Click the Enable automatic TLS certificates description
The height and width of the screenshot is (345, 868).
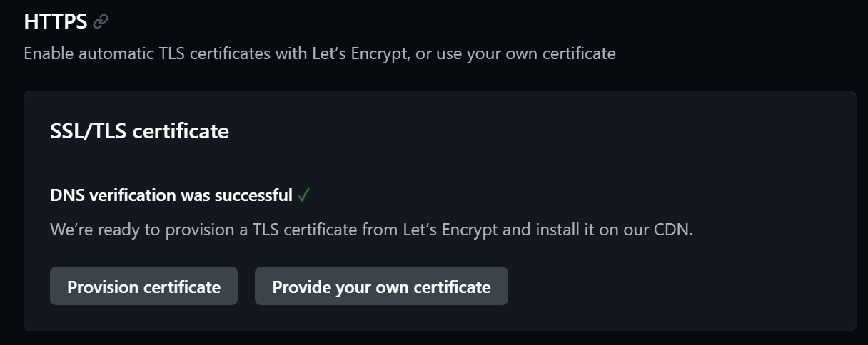[x=319, y=53]
